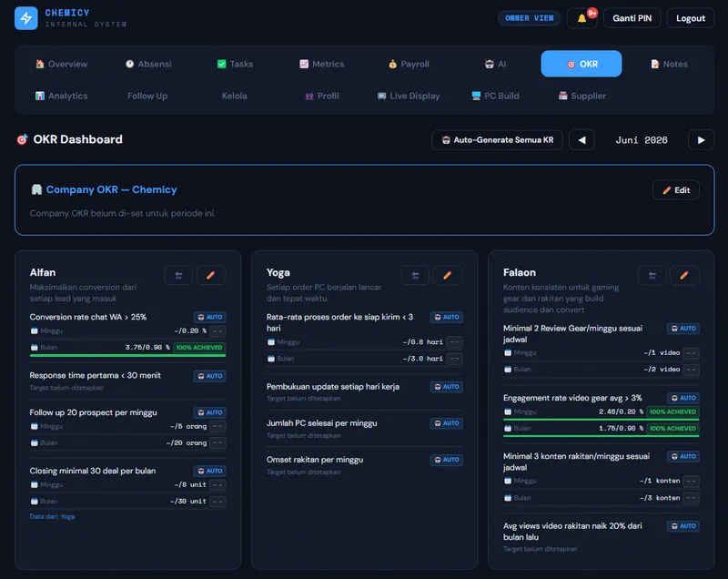The height and width of the screenshot is (579, 728).
Task: Edit Alfan's OKR with pencil icon
Action: point(211,275)
